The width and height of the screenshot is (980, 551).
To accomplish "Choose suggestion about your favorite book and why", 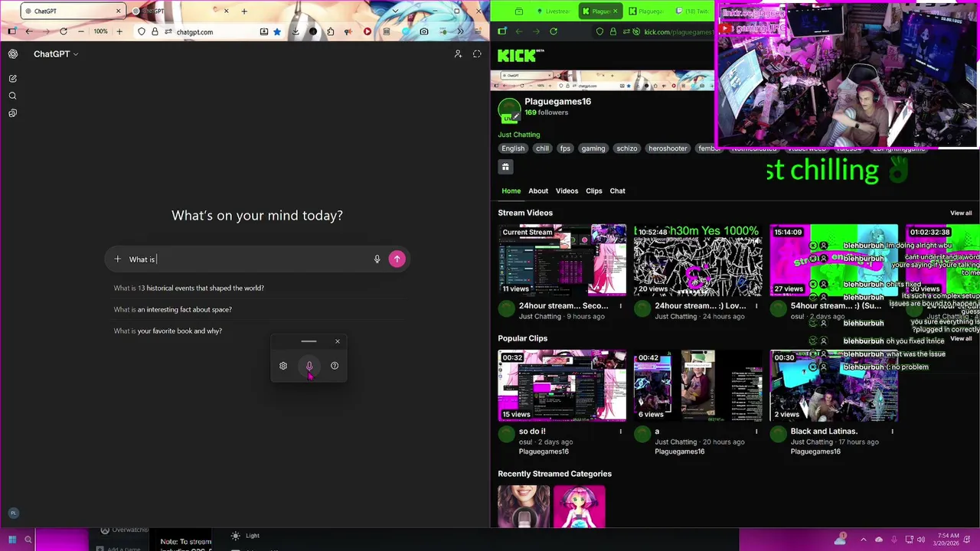I will [x=168, y=331].
